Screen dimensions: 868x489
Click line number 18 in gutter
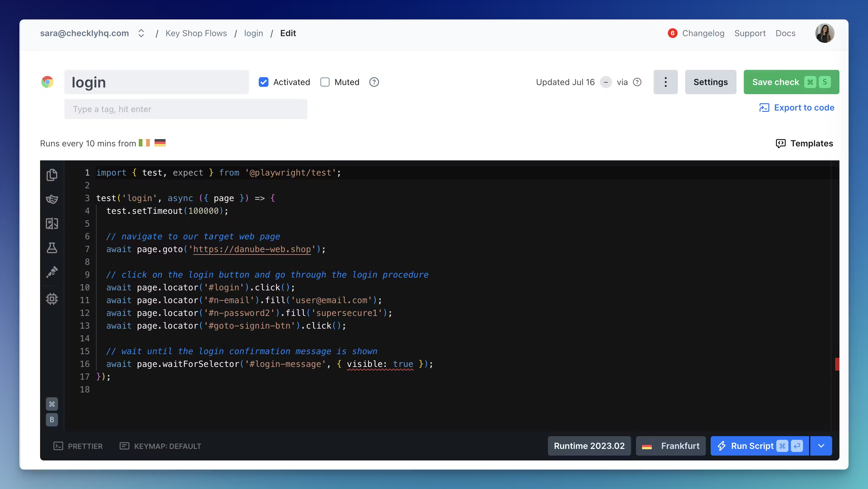[x=84, y=389]
